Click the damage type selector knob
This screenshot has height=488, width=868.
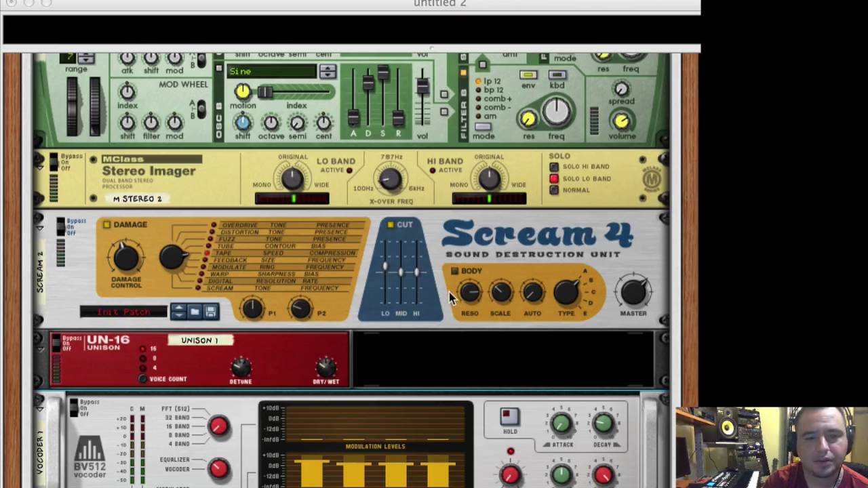pos(174,258)
